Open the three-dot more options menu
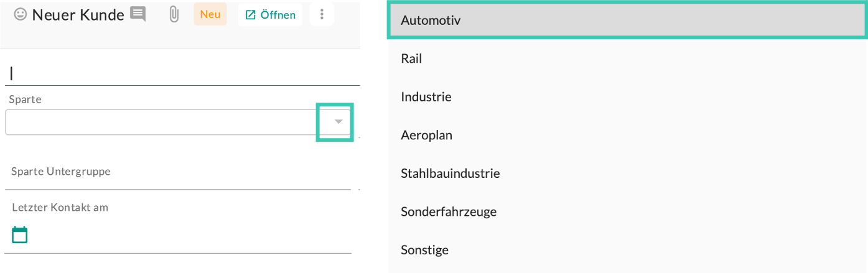The image size is (868, 273). pos(322,14)
